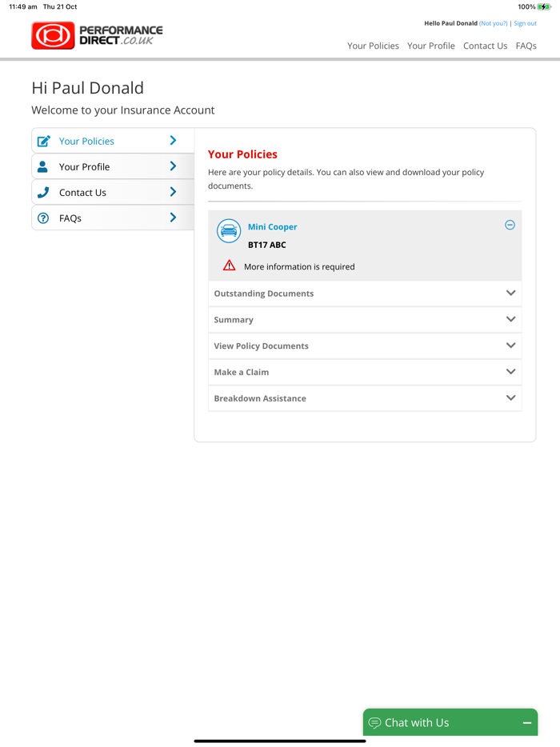This screenshot has width=560, height=747.
Task: Click the Contact Us phone icon
Action: [x=43, y=193]
